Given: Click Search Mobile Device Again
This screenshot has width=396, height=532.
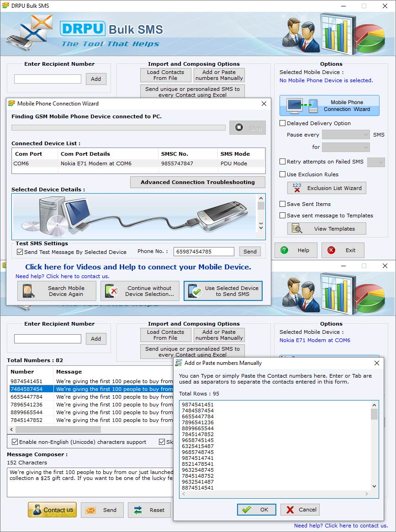Looking at the screenshot, I should 56,291.
